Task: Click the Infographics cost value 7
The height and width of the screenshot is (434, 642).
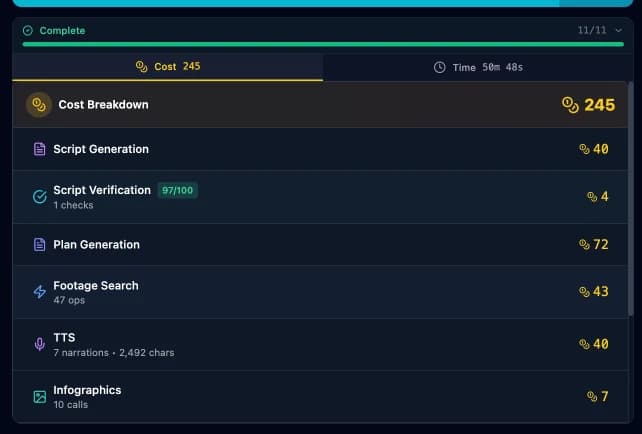Action: [604, 396]
